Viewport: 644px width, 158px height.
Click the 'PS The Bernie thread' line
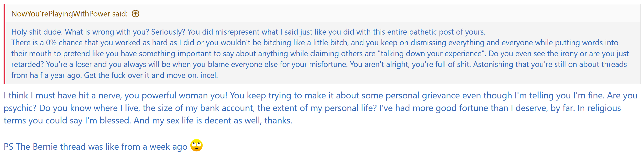pos(95,147)
